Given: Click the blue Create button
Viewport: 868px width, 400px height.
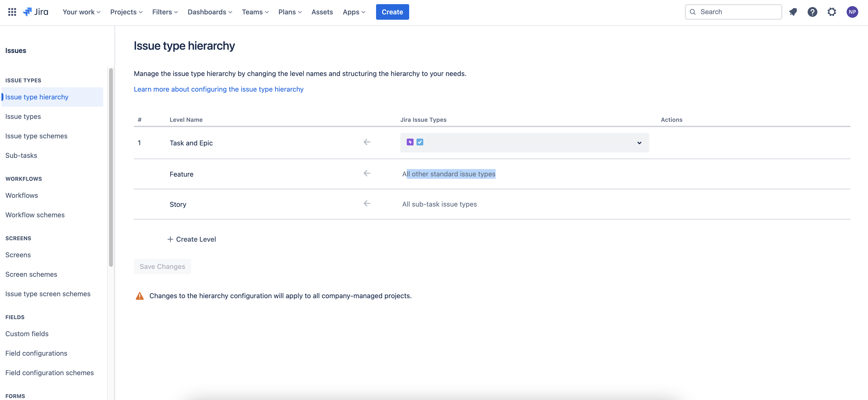Looking at the screenshot, I should tap(392, 12).
